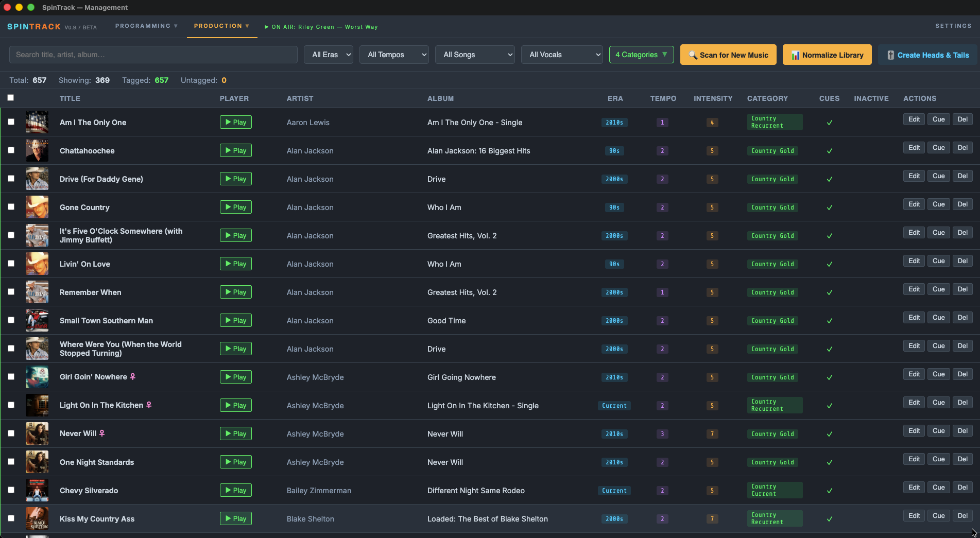This screenshot has width=980, height=538.
Task: Open album art for Am I The Only One
Action: click(x=37, y=122)
